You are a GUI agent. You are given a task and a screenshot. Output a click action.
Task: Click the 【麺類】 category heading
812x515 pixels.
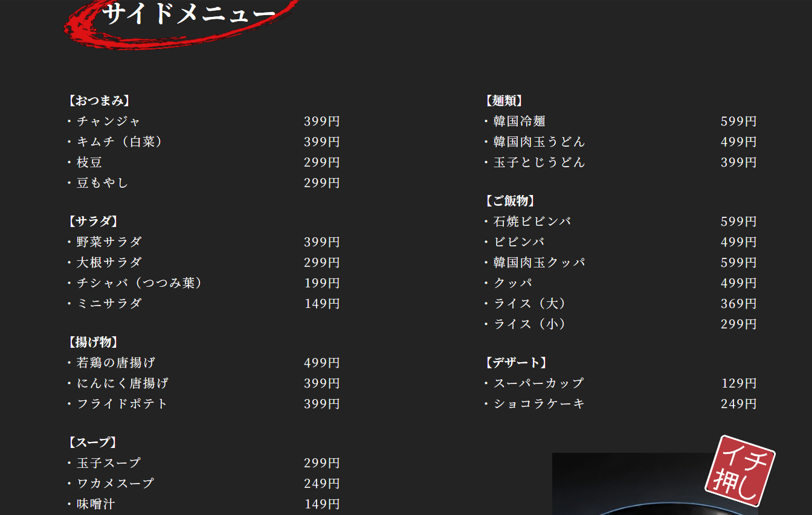tap(503, 101)
